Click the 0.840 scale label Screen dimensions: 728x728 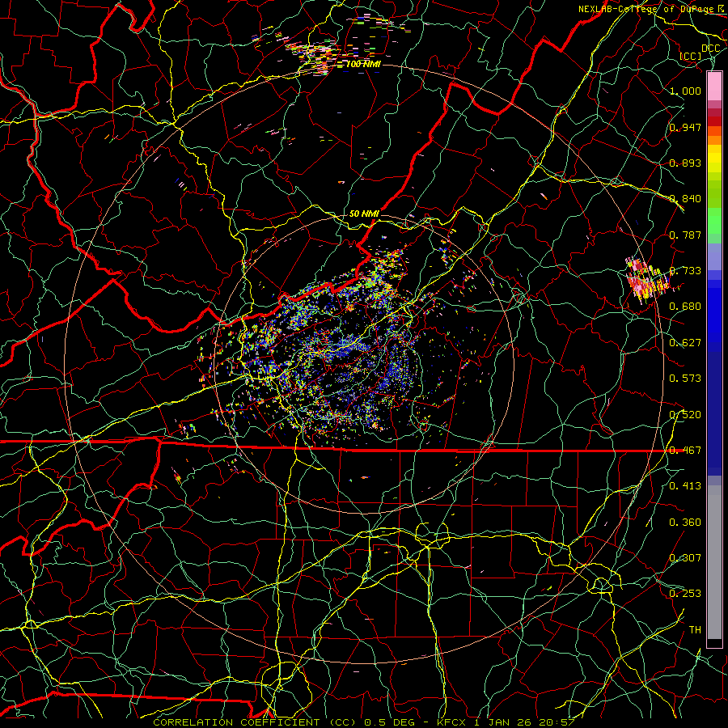[685, 199]
